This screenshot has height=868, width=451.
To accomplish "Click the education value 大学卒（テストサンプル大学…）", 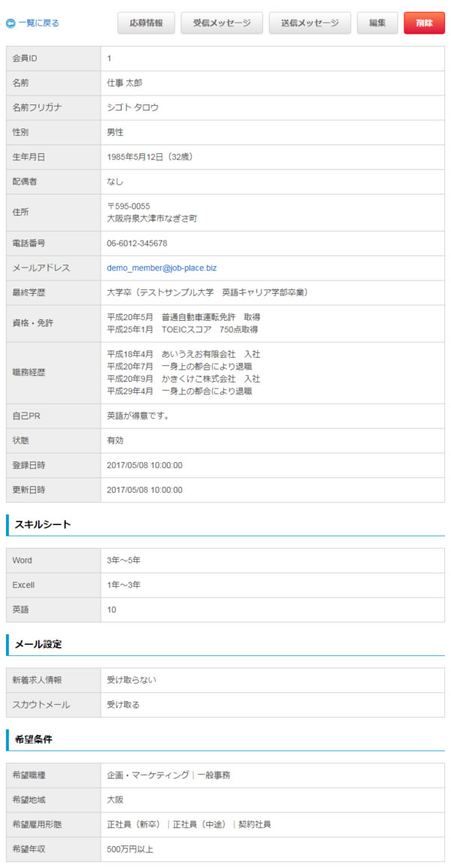I will click(x=208, y=292).
